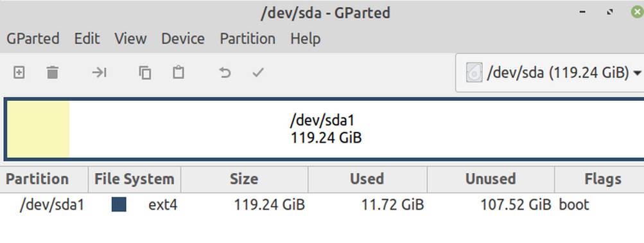Click the Resize/Move arrow icon

pos(100,73)
